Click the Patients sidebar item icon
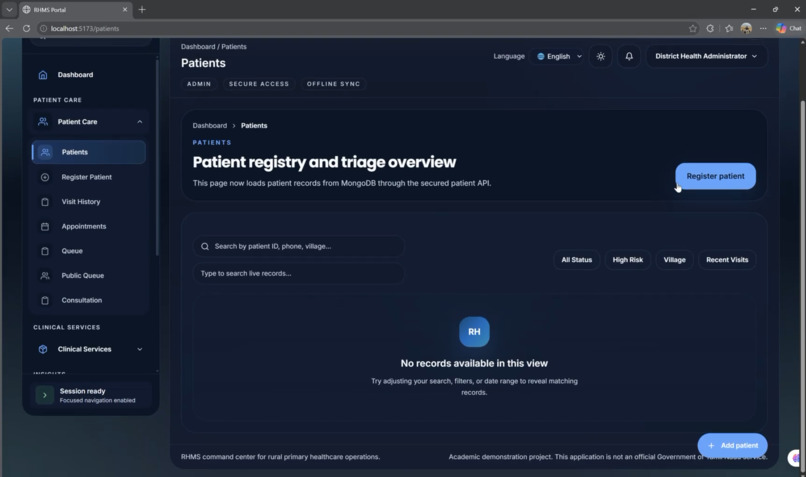Image resolution: width=806 pixels, height=477 pixels. tap(45, 152)
